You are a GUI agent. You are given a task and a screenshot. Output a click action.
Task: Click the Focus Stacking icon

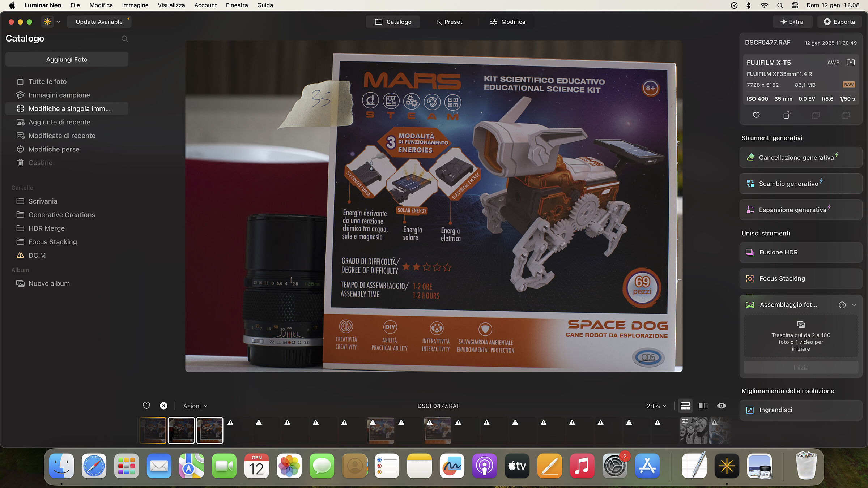(750, 278)
